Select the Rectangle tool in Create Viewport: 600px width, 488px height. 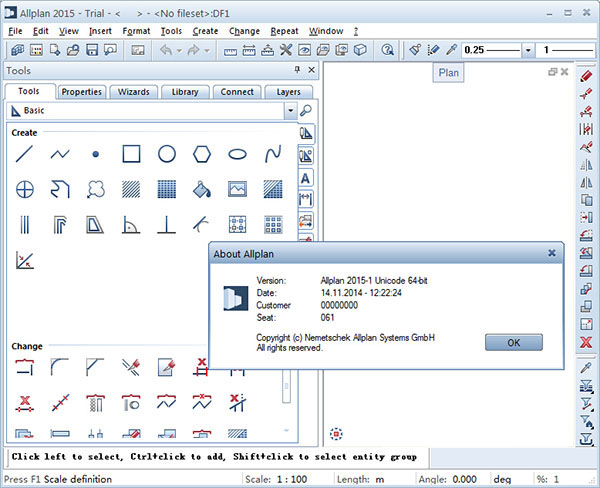click(131, 154)
